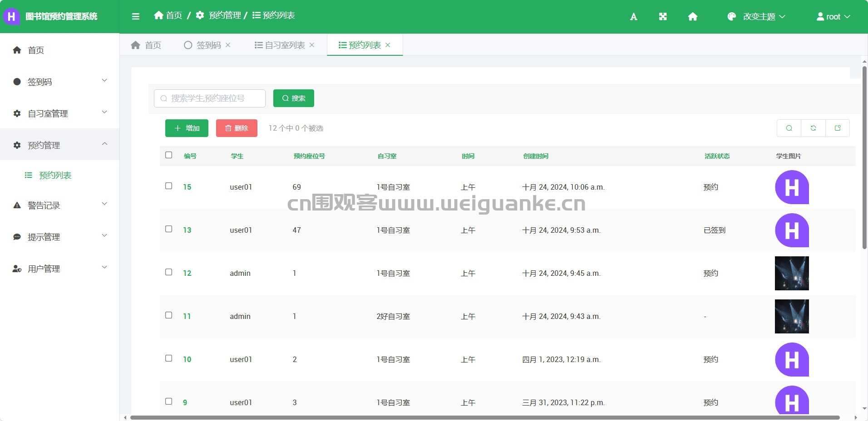
Task: Click the root user avatar icon
Action: click(820, 17)
